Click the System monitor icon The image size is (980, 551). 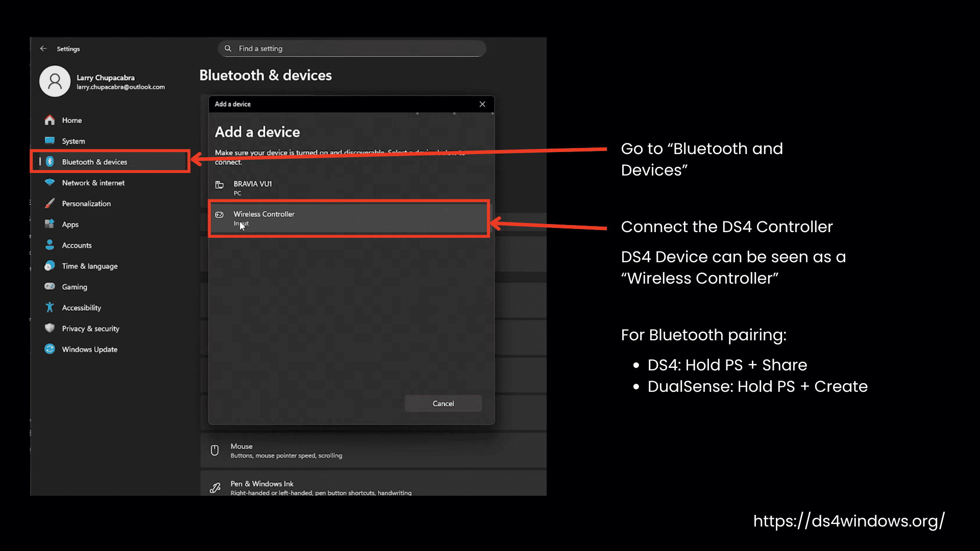50,141
